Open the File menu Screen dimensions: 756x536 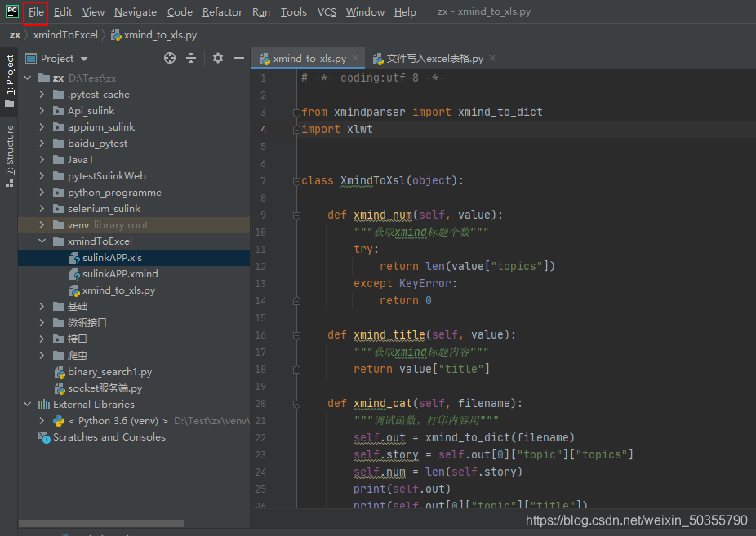click(35, 11)
